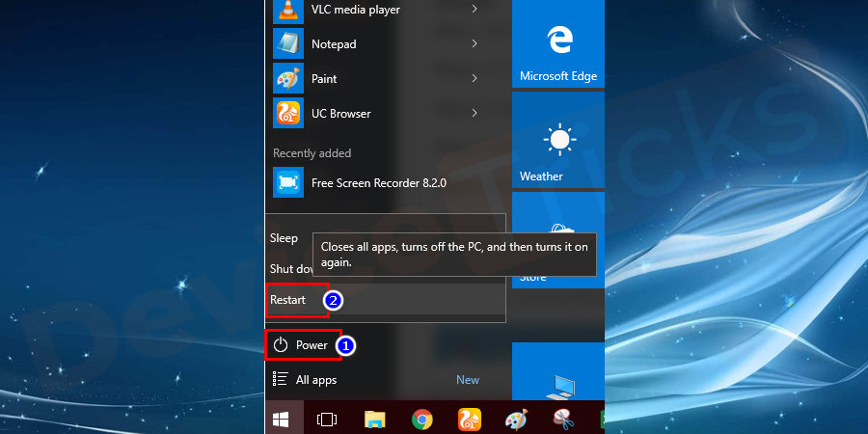Image resolution: width=868 pixels, height=434 pixels.
Task: Click the Windows Start button
Action: 284,419
